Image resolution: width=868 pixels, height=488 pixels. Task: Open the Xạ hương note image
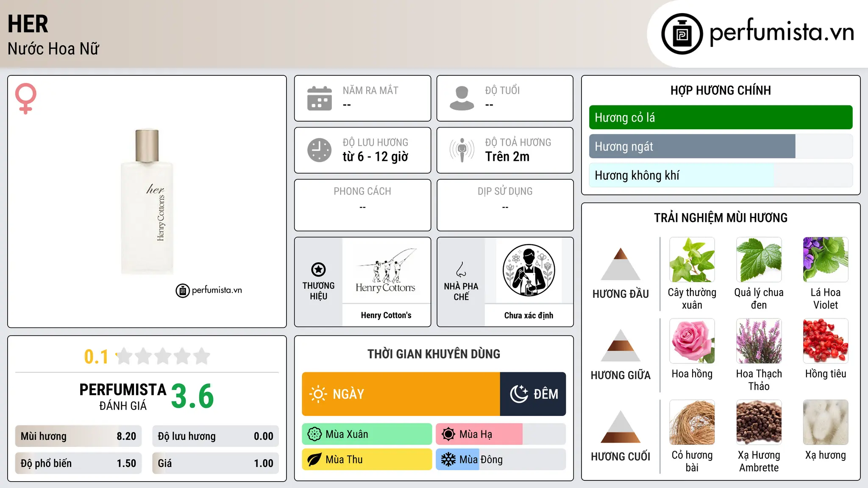[x=826, y=422]
